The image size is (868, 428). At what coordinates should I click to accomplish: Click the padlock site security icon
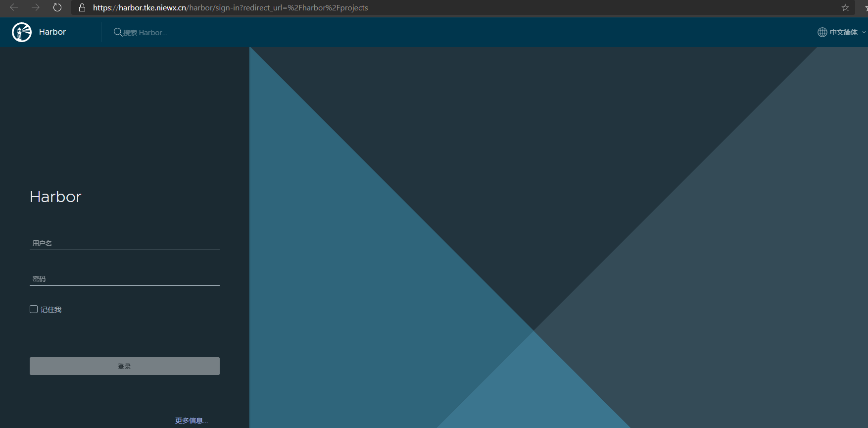click(82, 7)
